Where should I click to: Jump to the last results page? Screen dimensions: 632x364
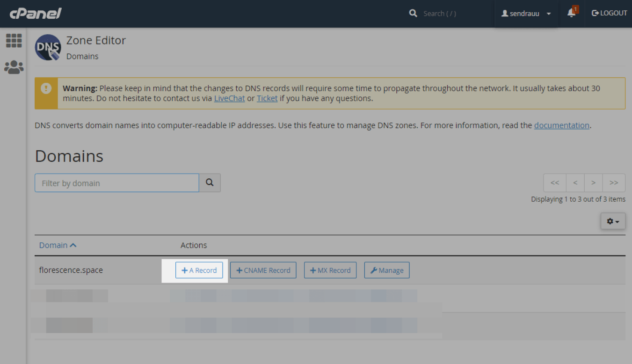(x=614, y=183)
